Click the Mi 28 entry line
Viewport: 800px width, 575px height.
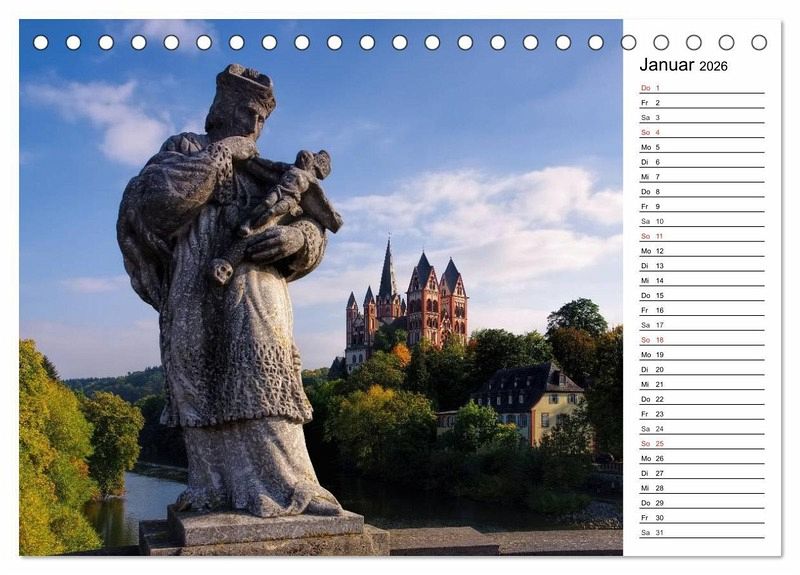[701, 488]
